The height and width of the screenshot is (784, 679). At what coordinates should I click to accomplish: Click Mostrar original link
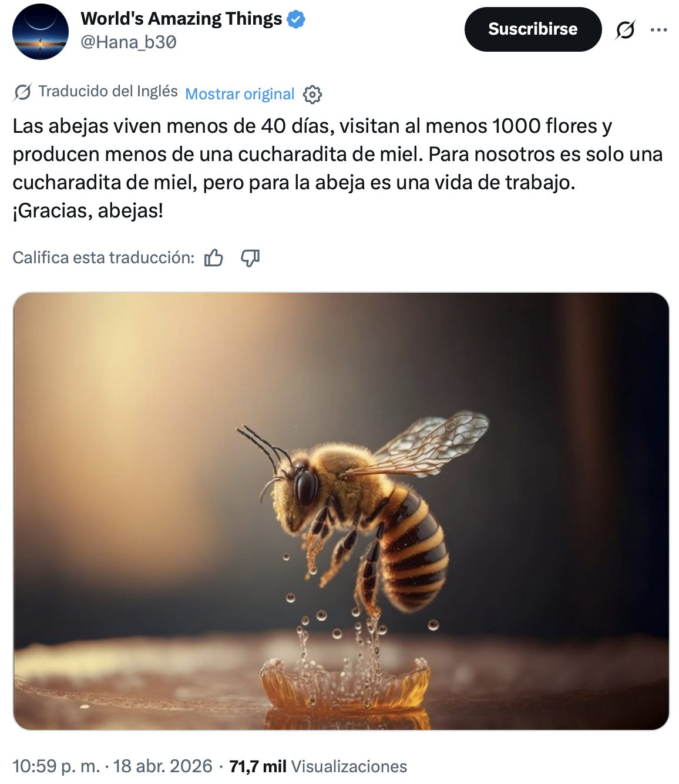(240, 94)
